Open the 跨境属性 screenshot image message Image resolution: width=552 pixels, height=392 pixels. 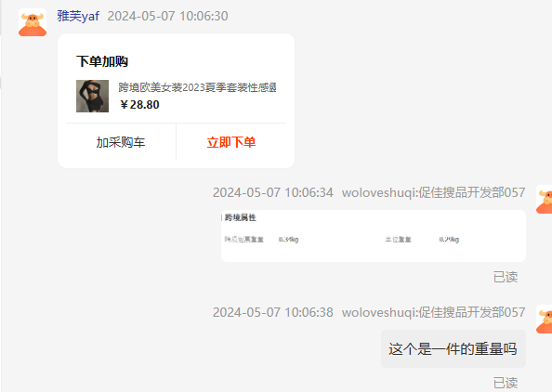374,236
